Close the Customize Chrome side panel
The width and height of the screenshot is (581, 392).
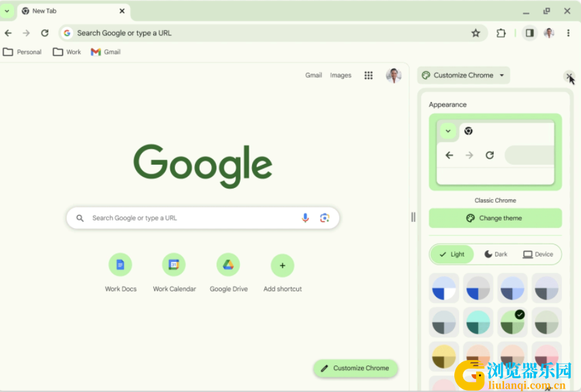tap(569, 76)
